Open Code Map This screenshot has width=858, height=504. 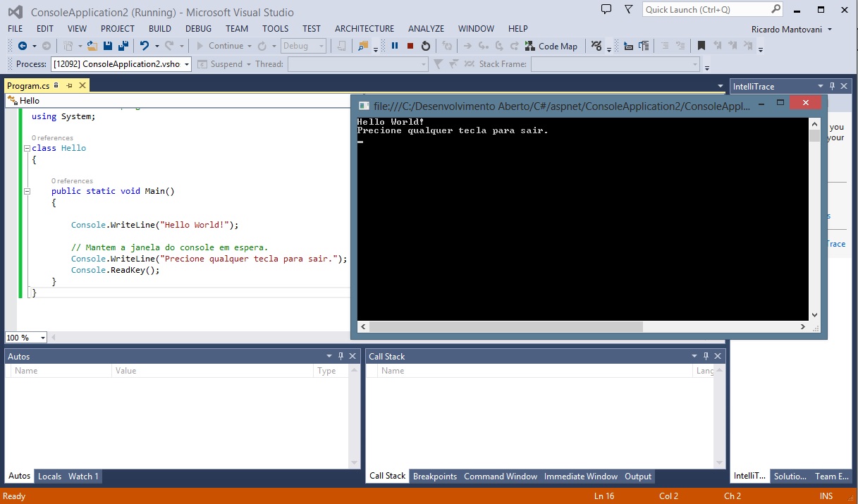[x=551, y=46]
